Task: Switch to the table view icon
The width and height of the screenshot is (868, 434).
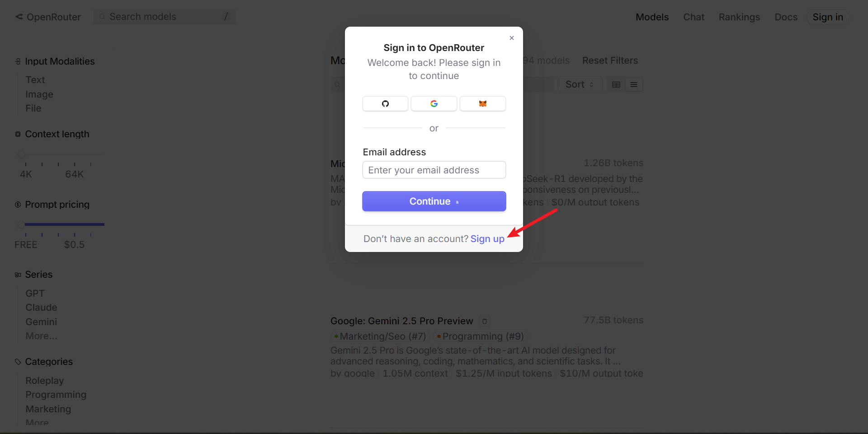Action: [616, 84]
